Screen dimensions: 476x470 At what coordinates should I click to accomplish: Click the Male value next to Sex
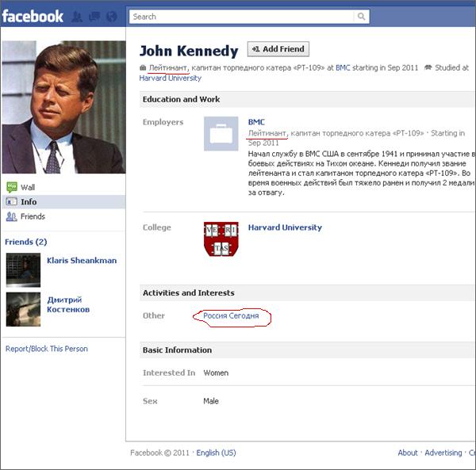[211, 401]
